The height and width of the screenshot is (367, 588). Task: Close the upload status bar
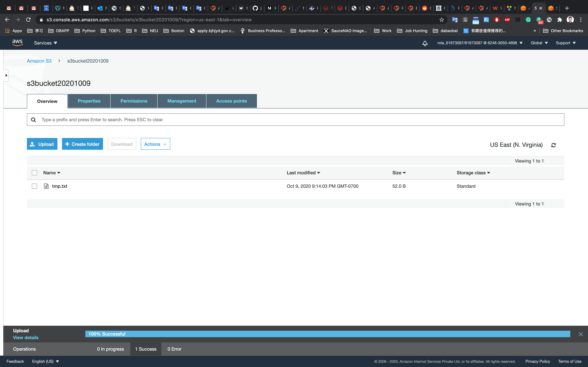[580, 334]
